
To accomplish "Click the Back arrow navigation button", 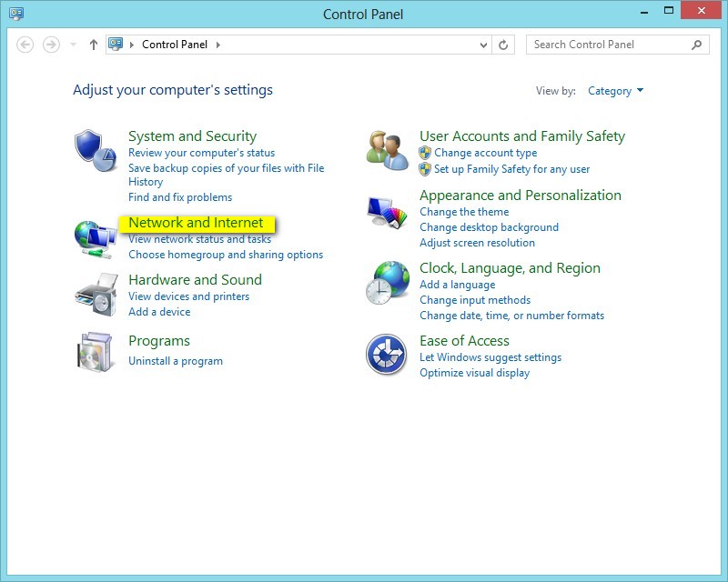I will (x=25, y=45).
